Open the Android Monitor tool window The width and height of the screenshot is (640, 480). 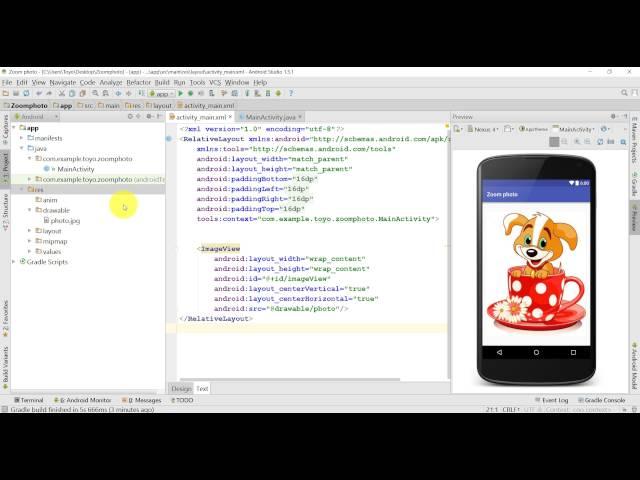pyautogui.click(x=83, y=400)
